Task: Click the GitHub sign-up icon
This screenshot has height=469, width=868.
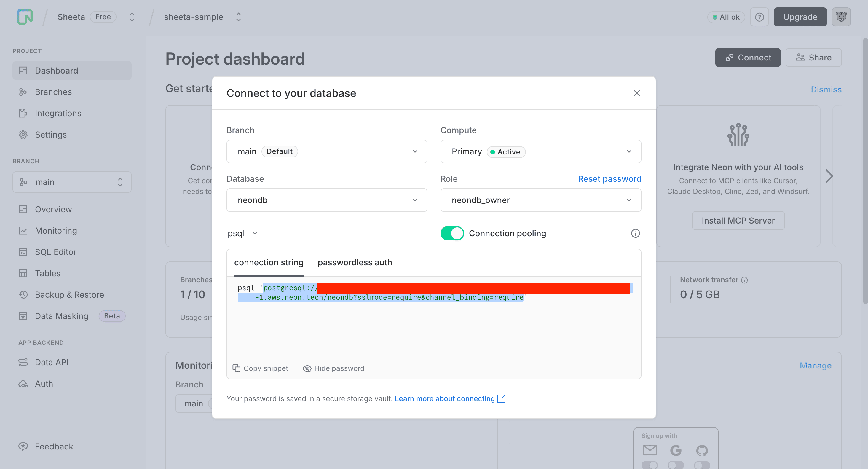Action: point(702,450)
